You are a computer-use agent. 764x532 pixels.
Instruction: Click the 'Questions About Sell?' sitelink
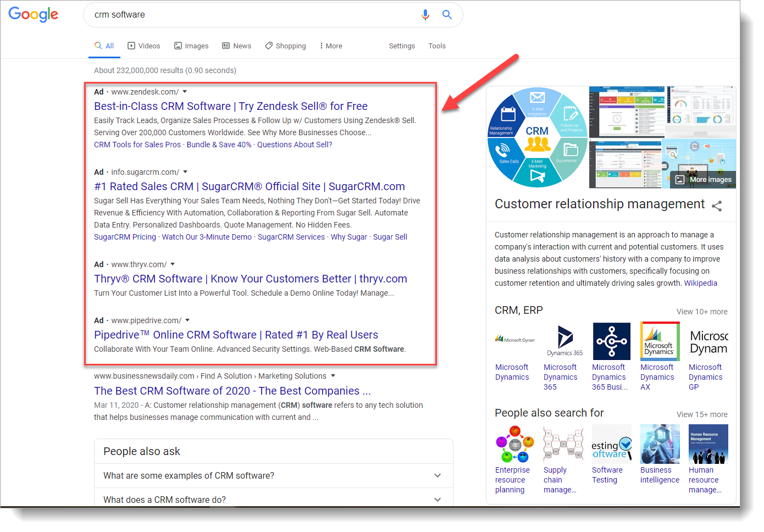[295, 145]
